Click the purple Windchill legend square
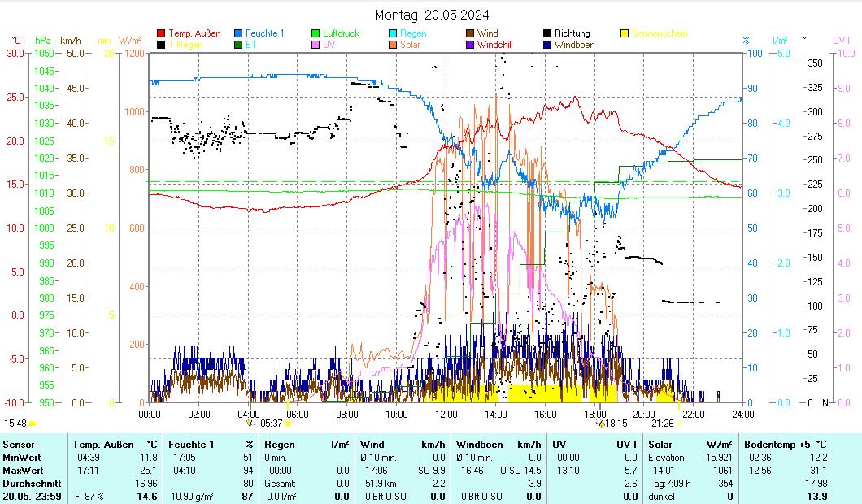Screen dimensions: 862x504 (x=471, y=45)
